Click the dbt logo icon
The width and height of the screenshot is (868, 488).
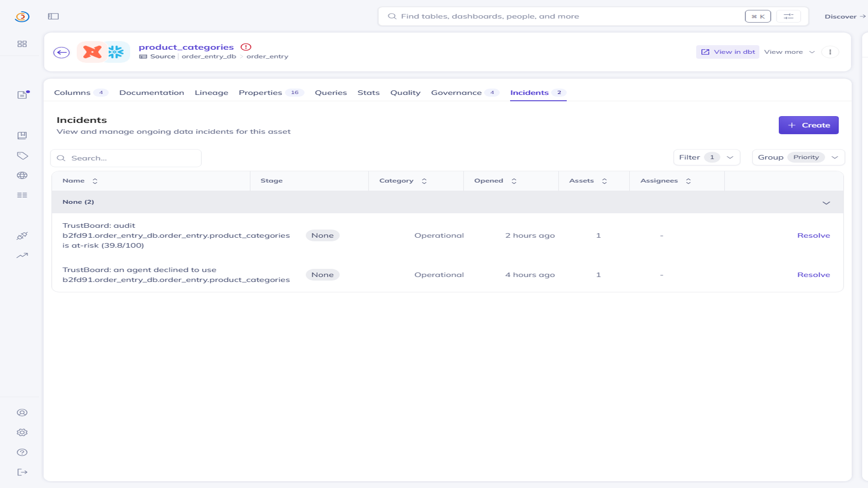(92, 52)
